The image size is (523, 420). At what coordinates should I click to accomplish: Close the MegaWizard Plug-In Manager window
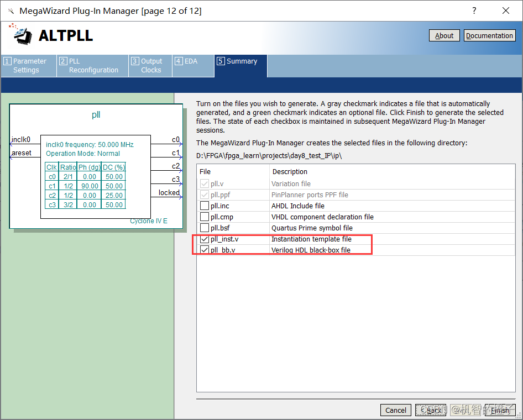(506, 11)
